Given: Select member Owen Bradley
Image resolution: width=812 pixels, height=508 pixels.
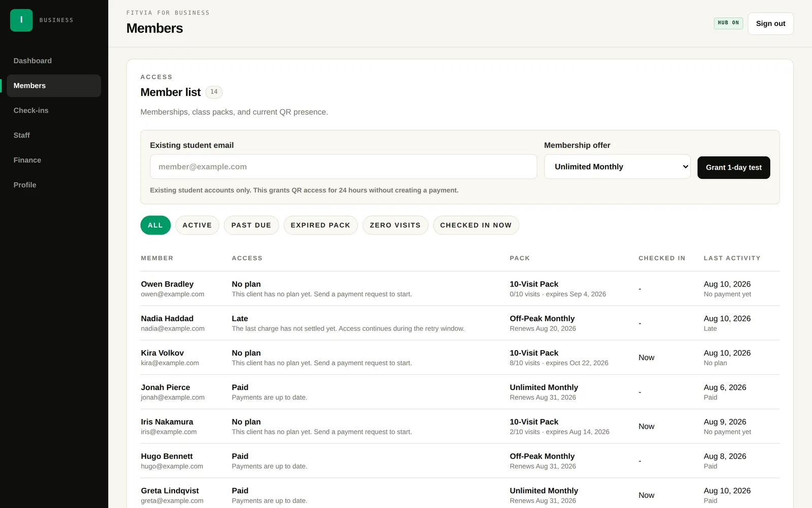Looking at the screenshot, I should [x=167, y=284].
